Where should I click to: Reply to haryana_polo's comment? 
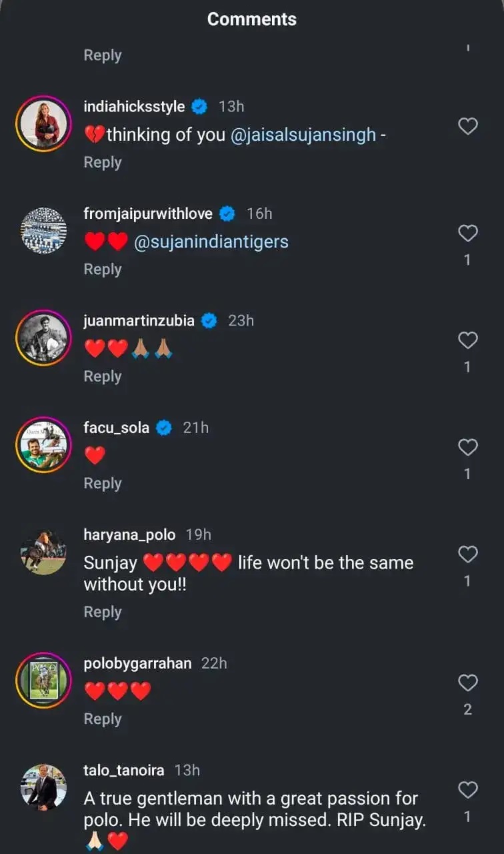click(x=103, y=612)
